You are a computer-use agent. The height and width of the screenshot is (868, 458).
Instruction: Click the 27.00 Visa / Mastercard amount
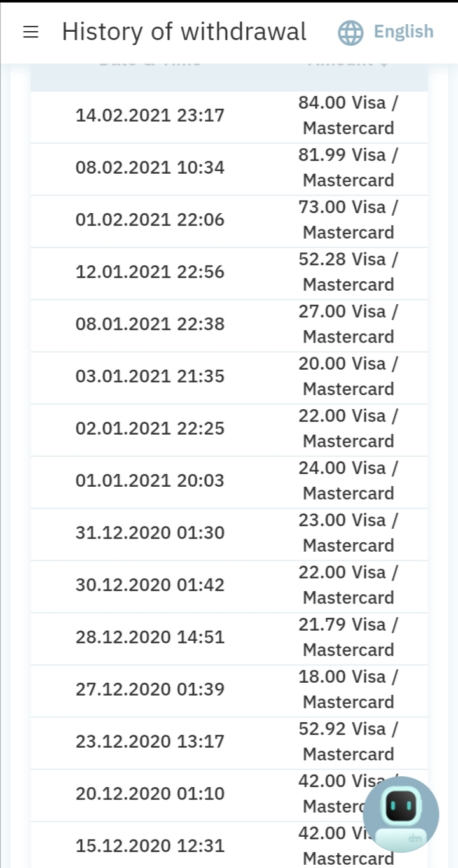point(348,325)
